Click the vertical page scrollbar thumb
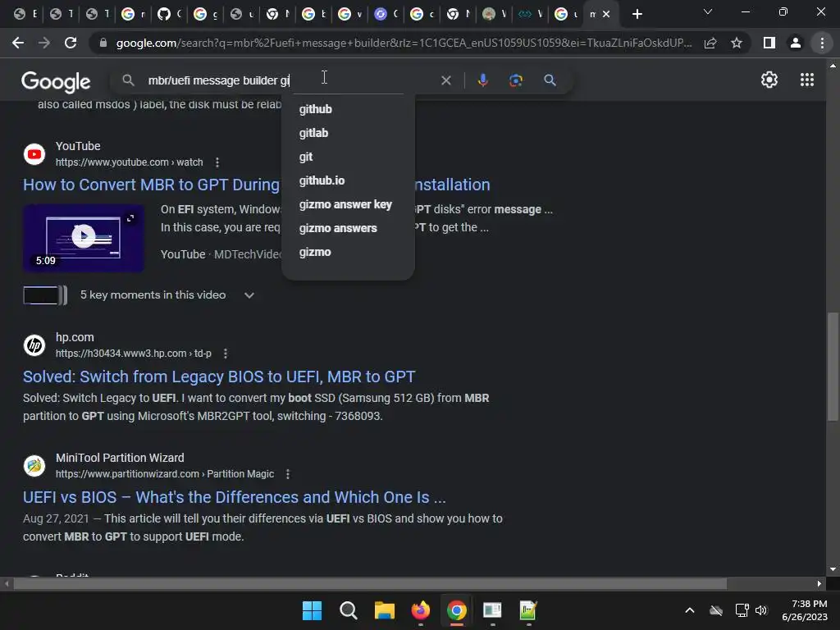This screenshot has height=630, width=840. 833,367
